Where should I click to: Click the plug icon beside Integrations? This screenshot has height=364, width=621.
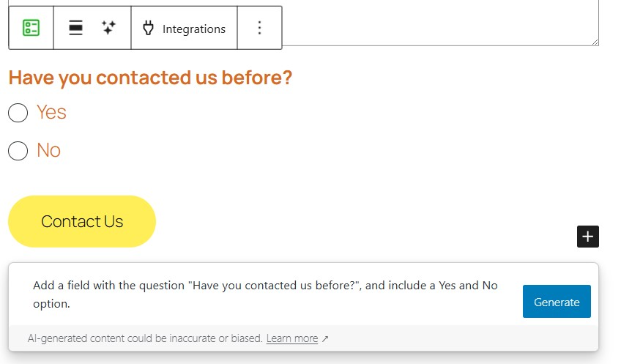click(148, 29)
